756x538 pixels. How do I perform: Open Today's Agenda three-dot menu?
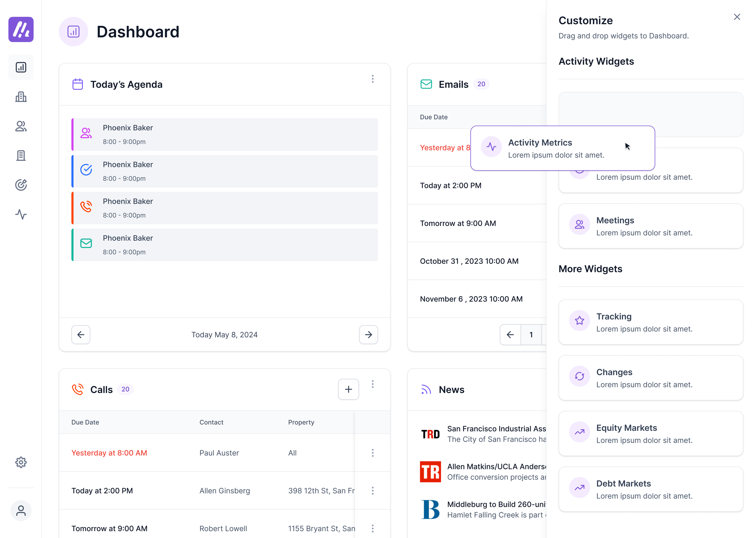pyautogui.click(x=372, y=79)
